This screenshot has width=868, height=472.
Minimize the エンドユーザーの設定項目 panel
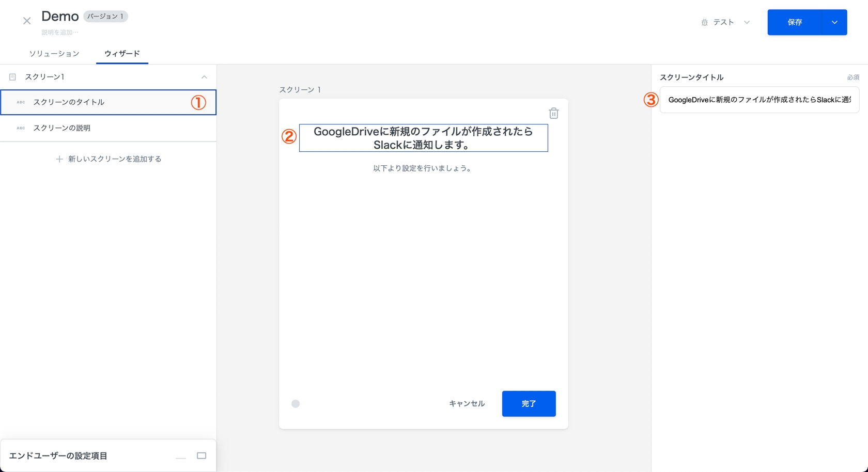181,457
